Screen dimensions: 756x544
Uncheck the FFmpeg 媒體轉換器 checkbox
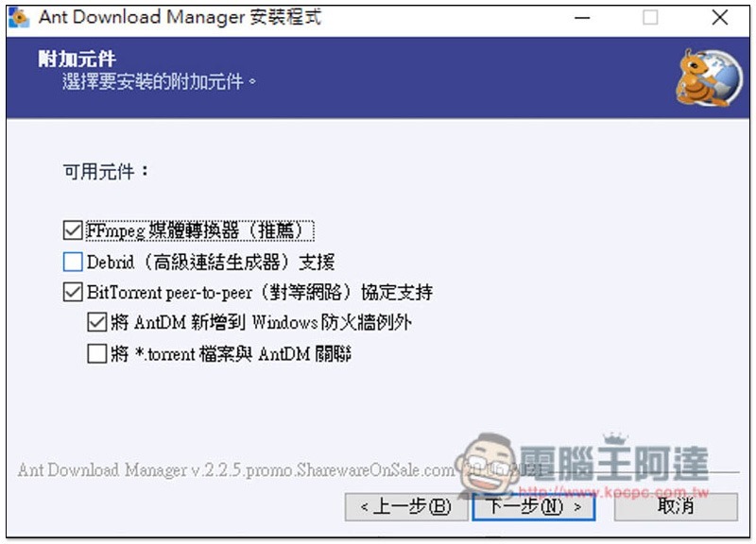click(73, 230)
